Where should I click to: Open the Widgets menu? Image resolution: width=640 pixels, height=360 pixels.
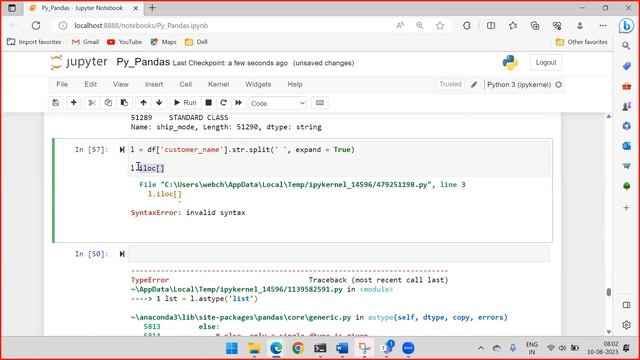[x=258, y=84]
